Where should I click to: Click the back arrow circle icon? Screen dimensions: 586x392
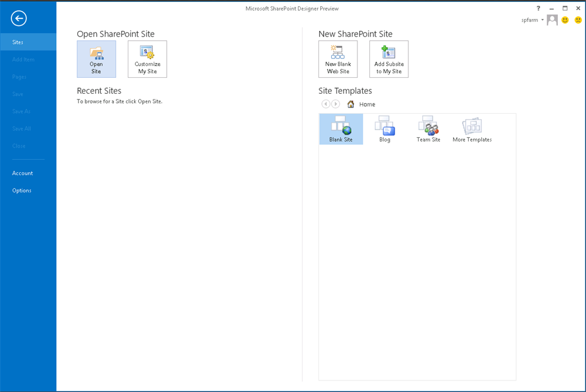(19, 18)
